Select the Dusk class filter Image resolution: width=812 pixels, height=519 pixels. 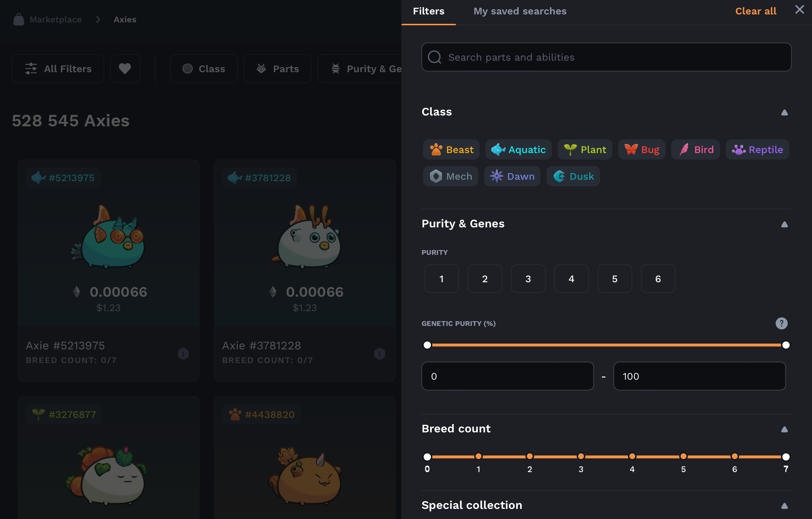pyautogui.click(x=573, y=176)
